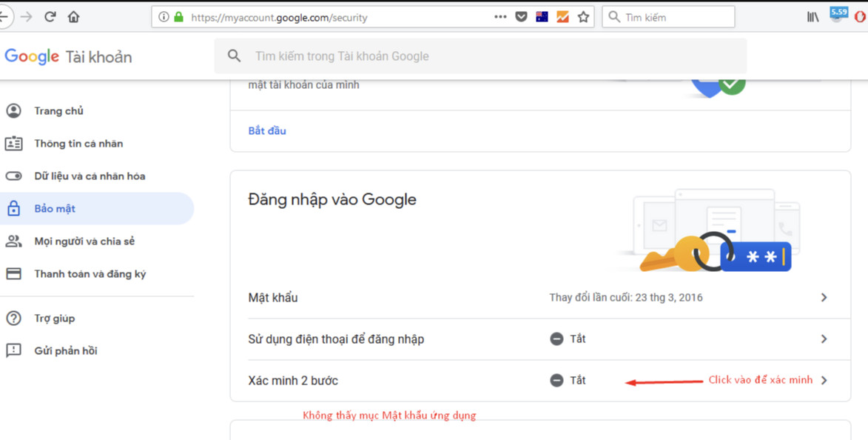Select the Bảo mật sidebar item
Viewport: 868px width, 440px height.
[97, 208]
